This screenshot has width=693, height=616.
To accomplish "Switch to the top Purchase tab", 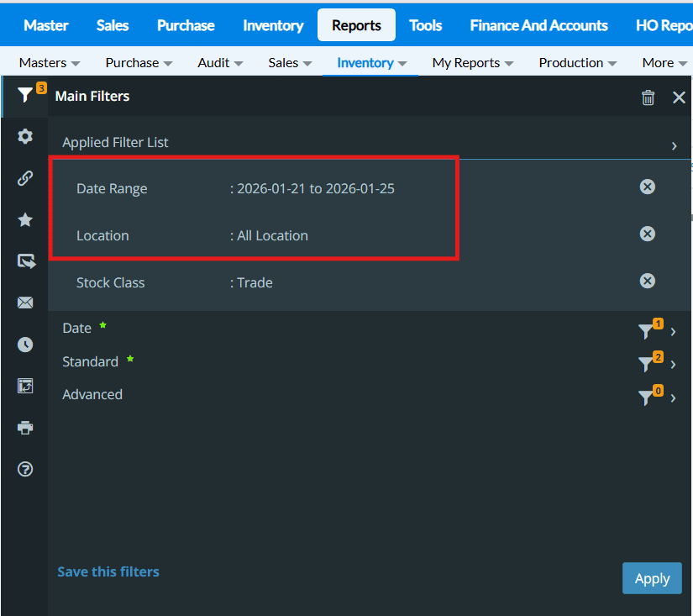I will (186, 25).
